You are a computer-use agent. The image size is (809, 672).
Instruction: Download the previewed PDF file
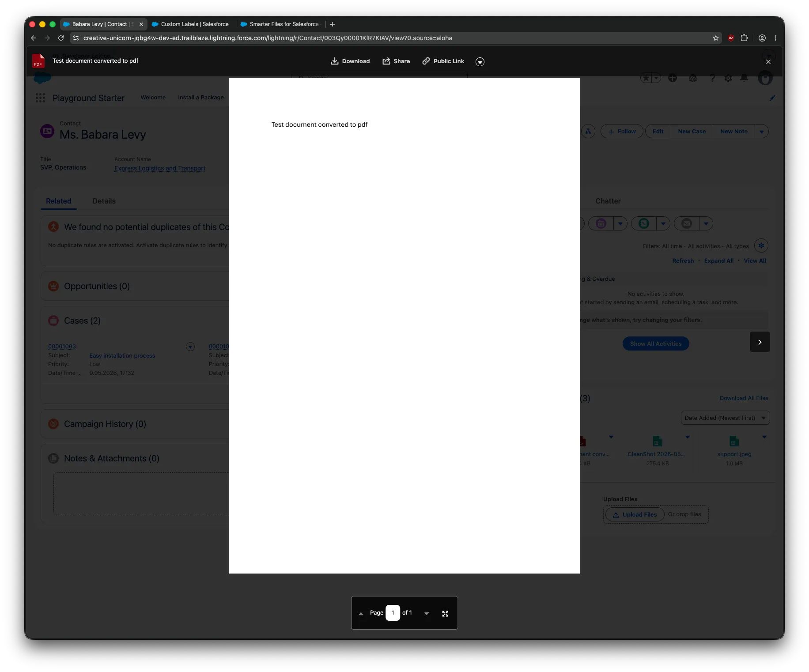click(x=350, y=61)
